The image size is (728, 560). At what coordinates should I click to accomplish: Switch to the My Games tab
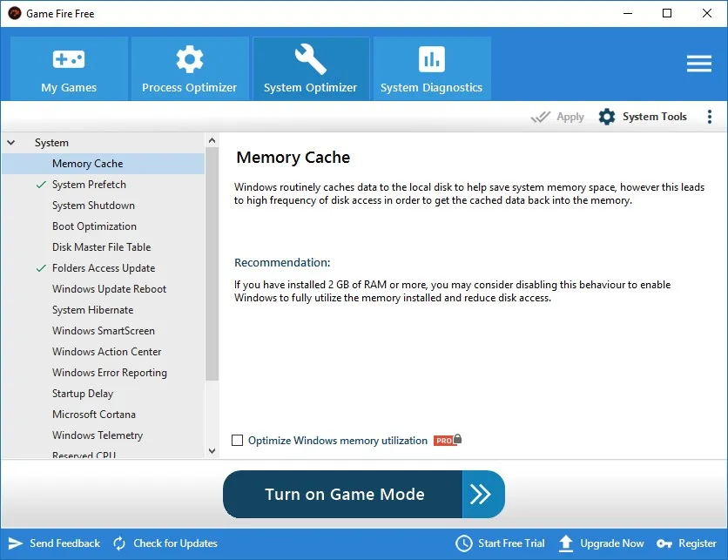pyautogui.click(x=69, y=69)
